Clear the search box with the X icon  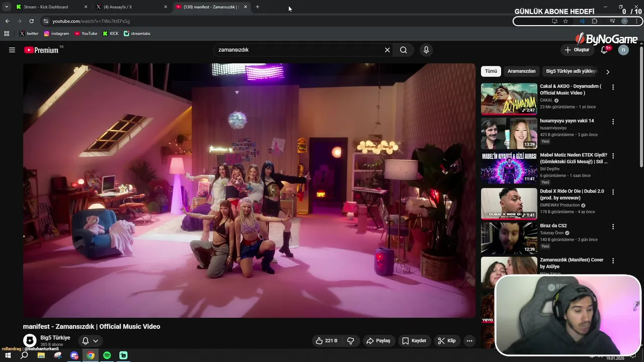[x=387, y=50]
